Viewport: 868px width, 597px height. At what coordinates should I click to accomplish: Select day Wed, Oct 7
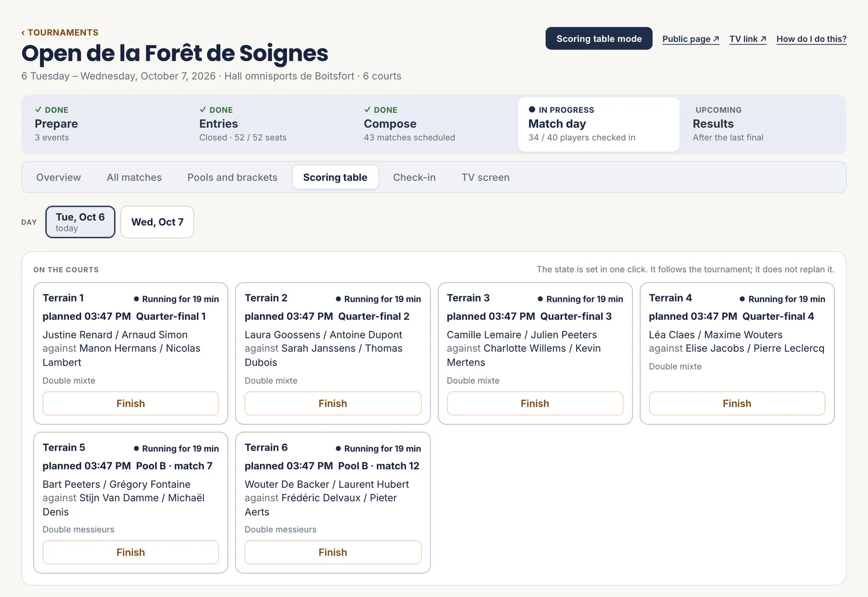(x=157, y=222)
